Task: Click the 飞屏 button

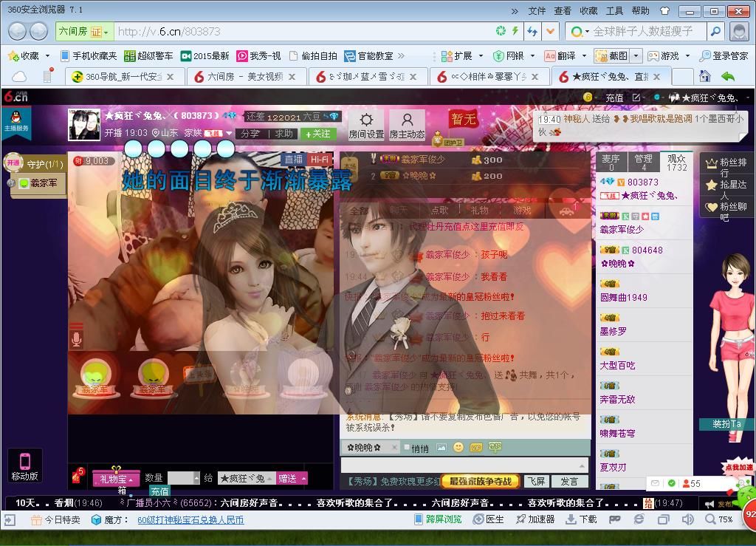Action: pyautogui.click(x=536, y=482)
